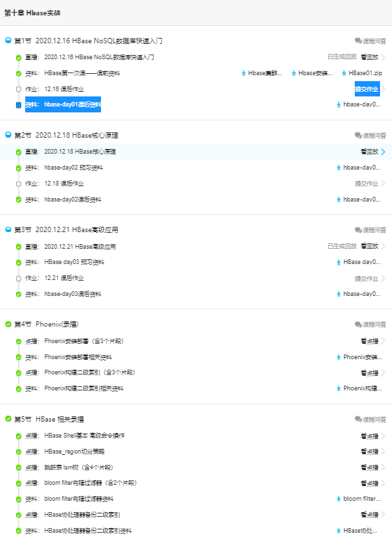Click the blue chevron on 2020.12.18 row

pos(383,152)
